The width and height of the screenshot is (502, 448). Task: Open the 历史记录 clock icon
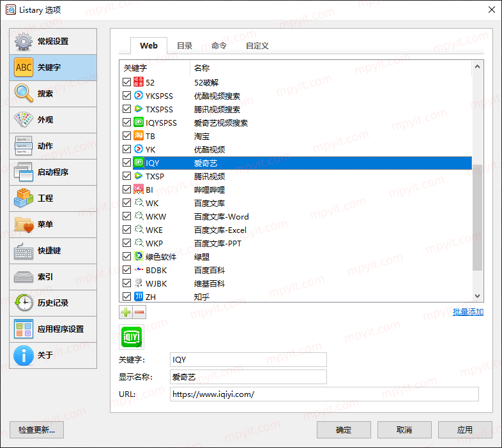coord(24,303)
